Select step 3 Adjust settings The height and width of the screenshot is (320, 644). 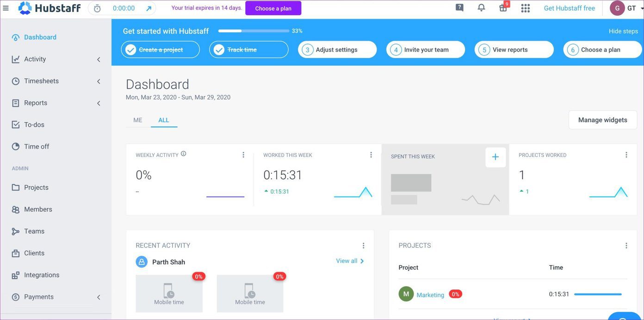(x=337, y=50)
